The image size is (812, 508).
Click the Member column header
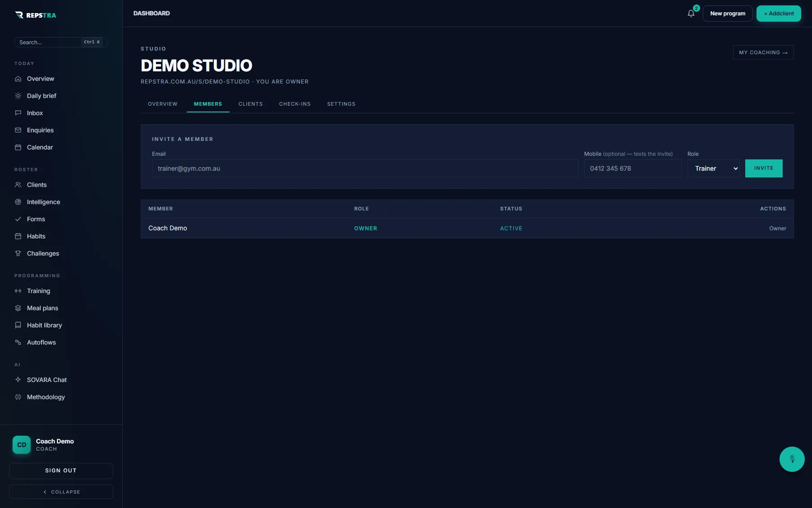click(161, 209)
